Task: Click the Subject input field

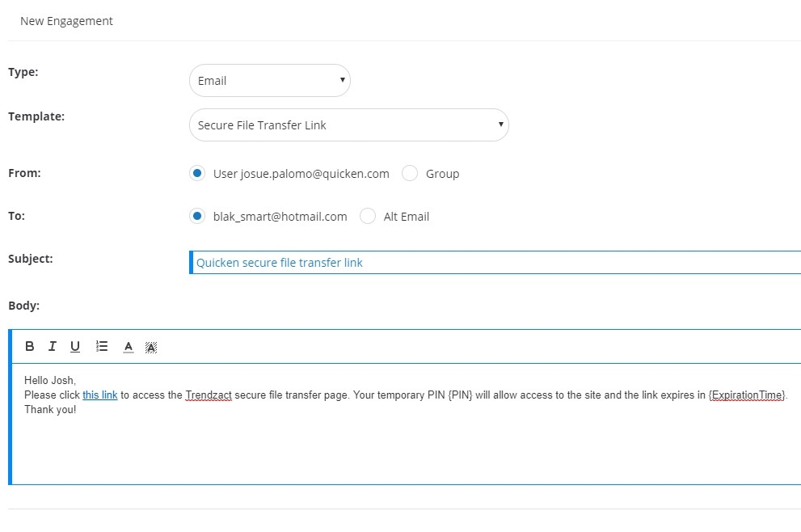Action: [x=495, y=263]
